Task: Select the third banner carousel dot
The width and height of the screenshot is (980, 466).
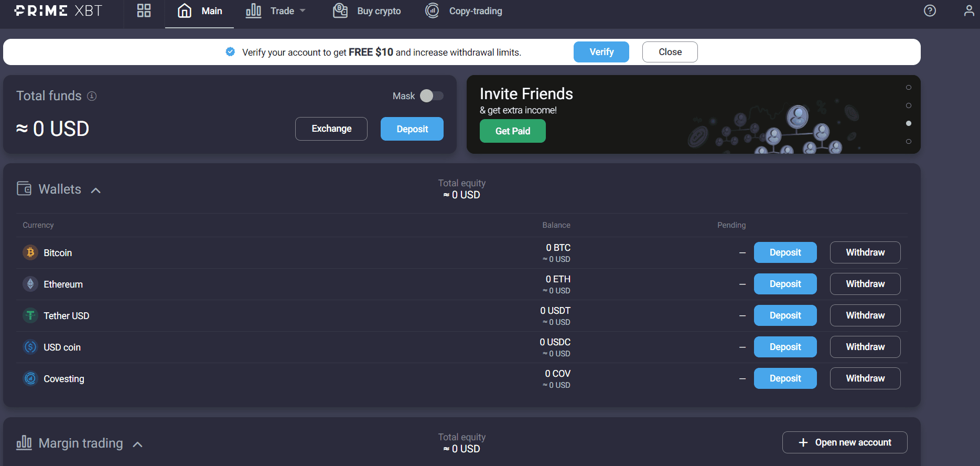Action: point(909,123)
